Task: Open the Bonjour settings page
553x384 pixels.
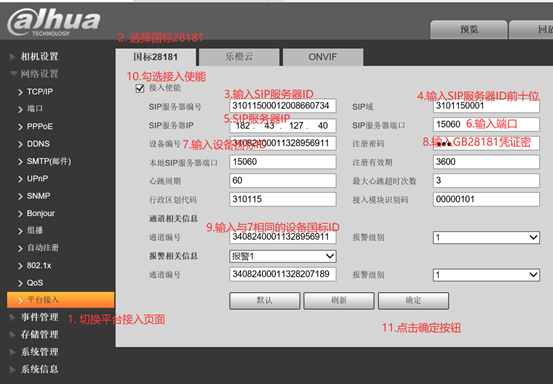Action: (x=41, y=213)
